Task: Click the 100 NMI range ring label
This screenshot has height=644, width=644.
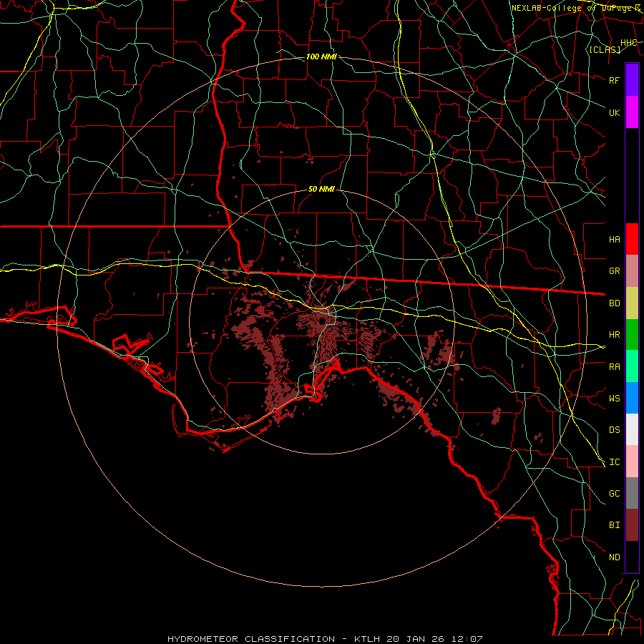Action: 321,57
